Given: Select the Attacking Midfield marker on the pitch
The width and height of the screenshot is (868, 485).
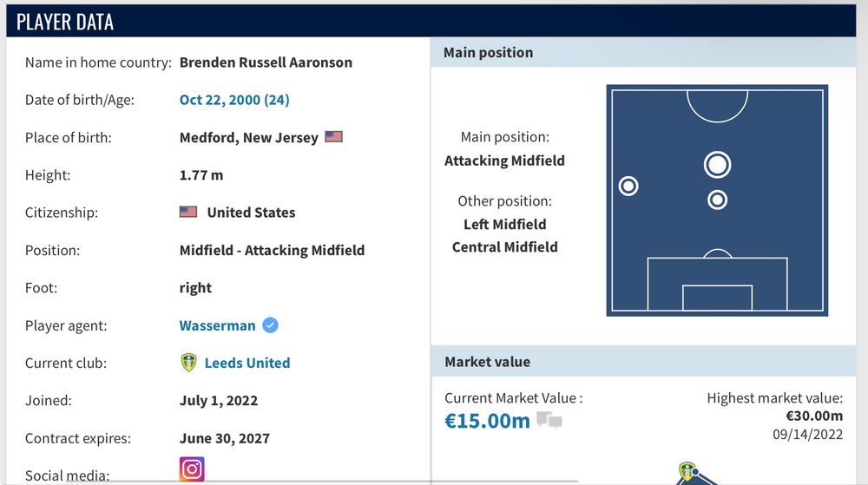Looking at the screenshot, I should click(x=717, y=164).
